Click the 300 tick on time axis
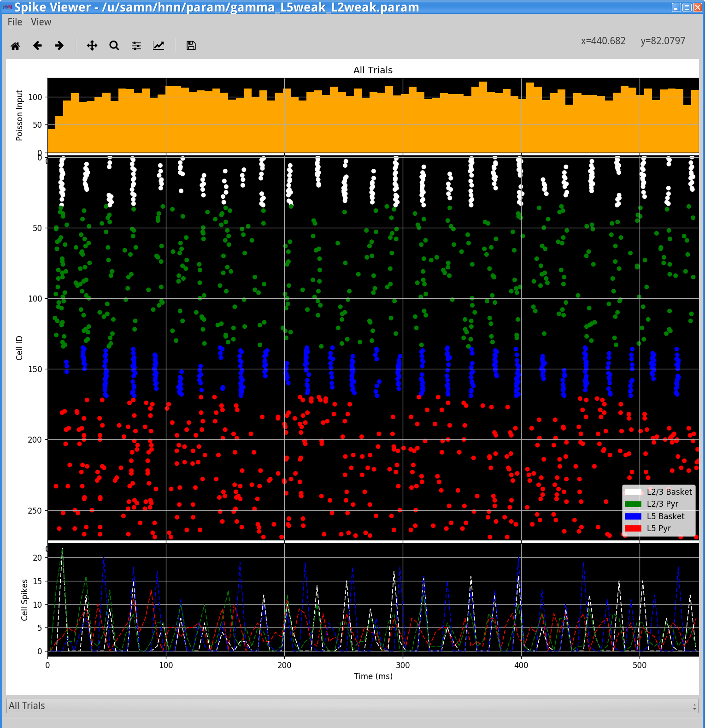 [x=403, y=665]
